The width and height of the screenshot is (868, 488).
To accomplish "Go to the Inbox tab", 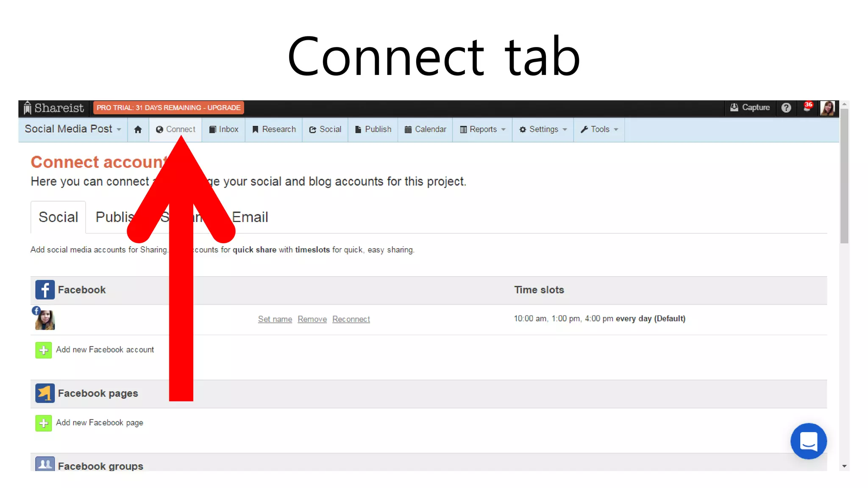I will pos(224,130).
